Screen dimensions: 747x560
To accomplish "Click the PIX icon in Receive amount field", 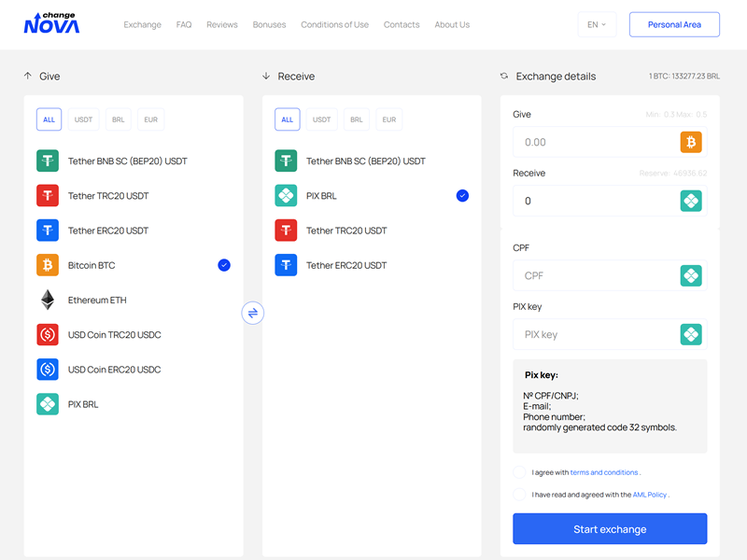I will pos(691,201).
